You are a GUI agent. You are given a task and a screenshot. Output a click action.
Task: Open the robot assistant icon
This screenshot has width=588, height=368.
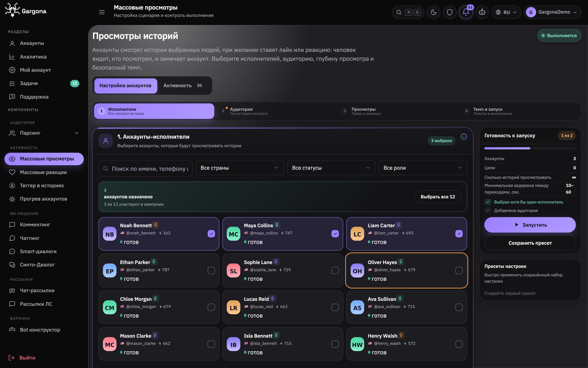(x=482, y=12)
